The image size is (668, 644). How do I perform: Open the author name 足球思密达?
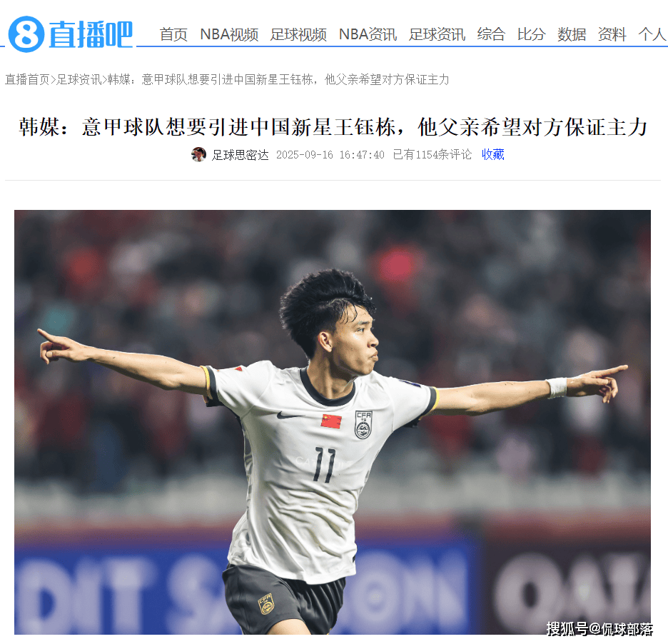pos(241,155)
